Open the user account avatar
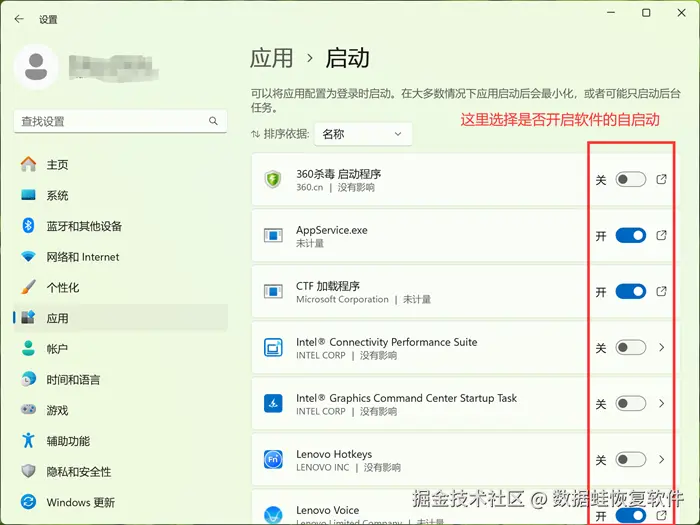 tap(36, 67)
